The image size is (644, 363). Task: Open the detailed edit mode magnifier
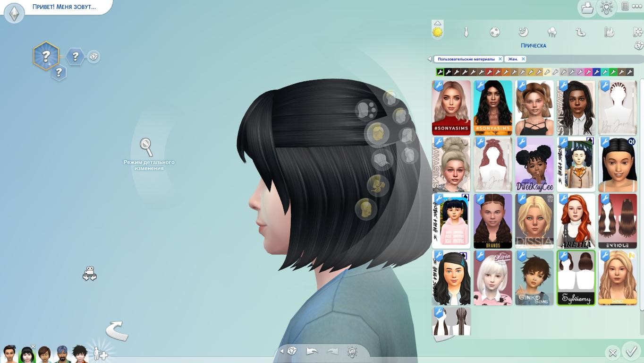tap(146, 147)
